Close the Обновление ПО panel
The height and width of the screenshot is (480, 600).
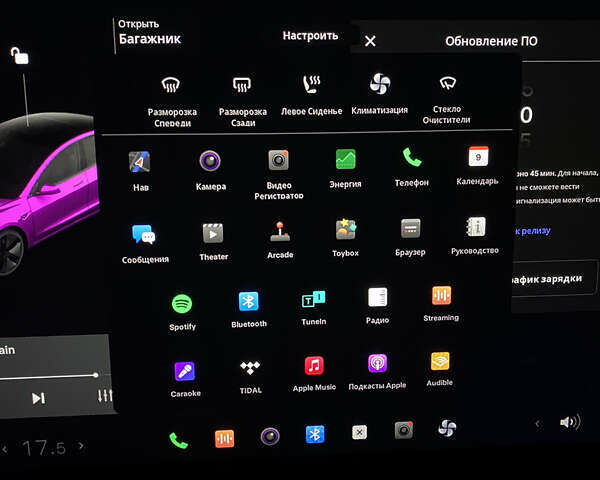click(x=370, y=41)
